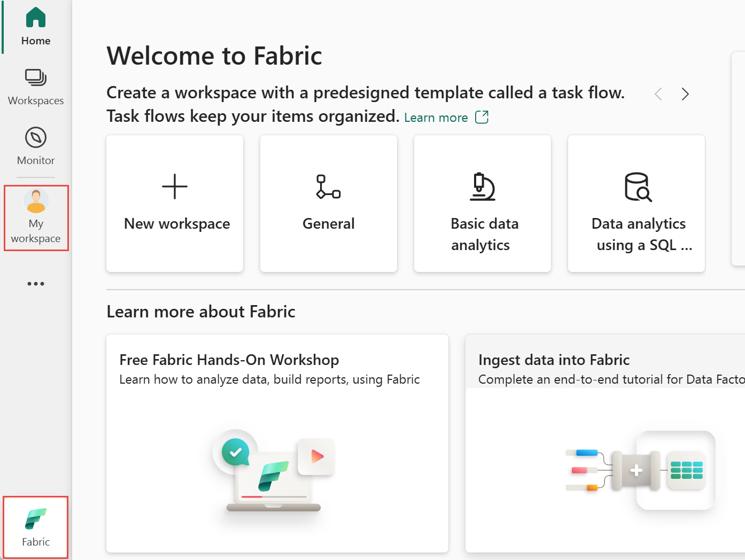The image size is (745, 560).
Task: Select the New workspace label
Action: [x=177, y=224]
